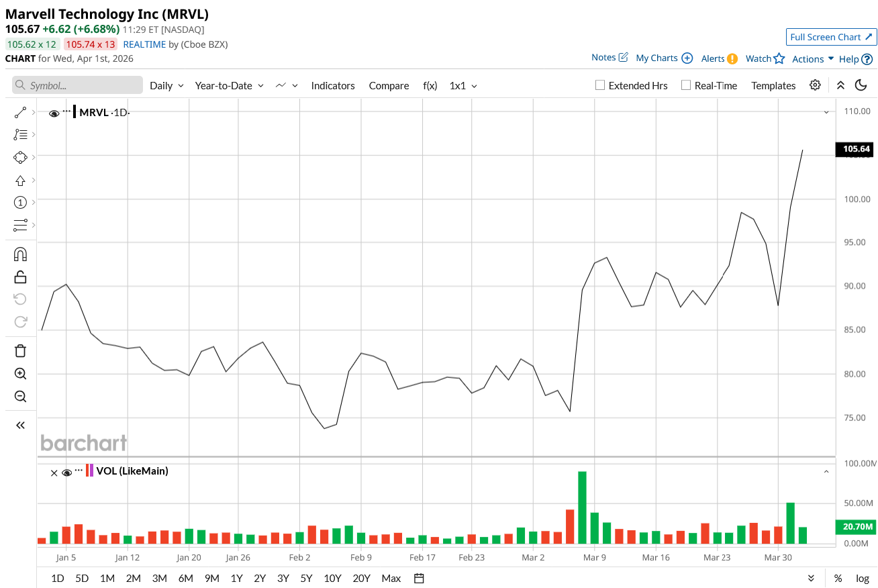878x588 pixels.
Task: Expand polygon shape tool options arrow
Action: (34, 157)
